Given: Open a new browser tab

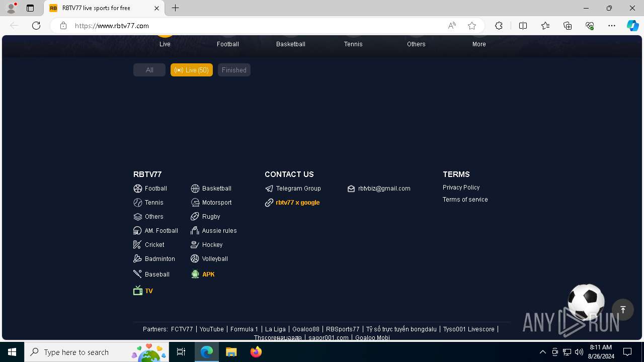Looking at the screenshot, I should [175, 8].
